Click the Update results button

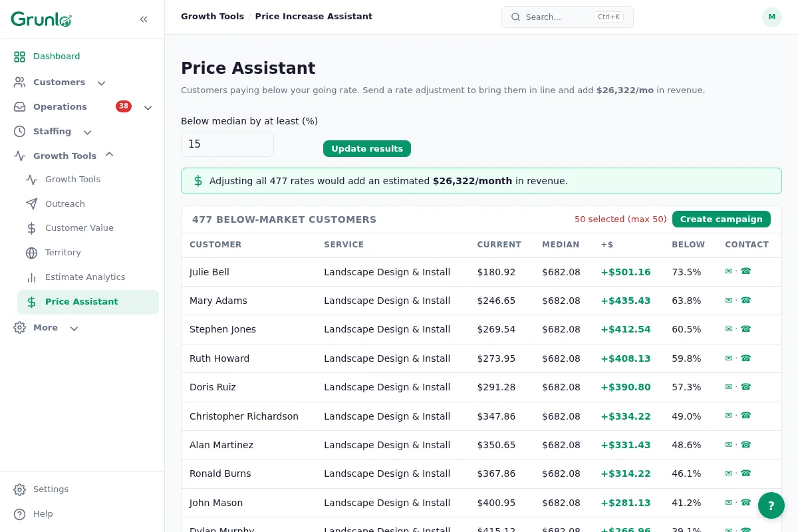tap(367, 149)
